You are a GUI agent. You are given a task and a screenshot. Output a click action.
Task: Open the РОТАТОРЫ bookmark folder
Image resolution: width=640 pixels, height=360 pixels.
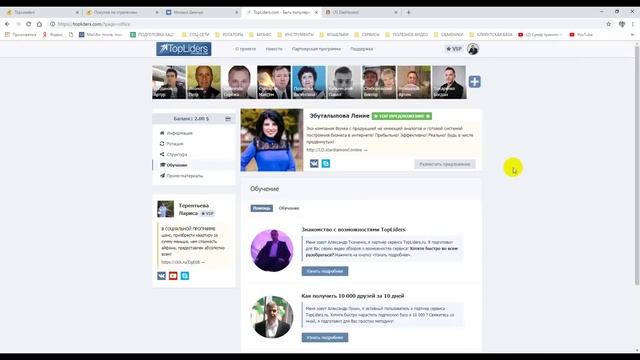[x=229, y=35]
